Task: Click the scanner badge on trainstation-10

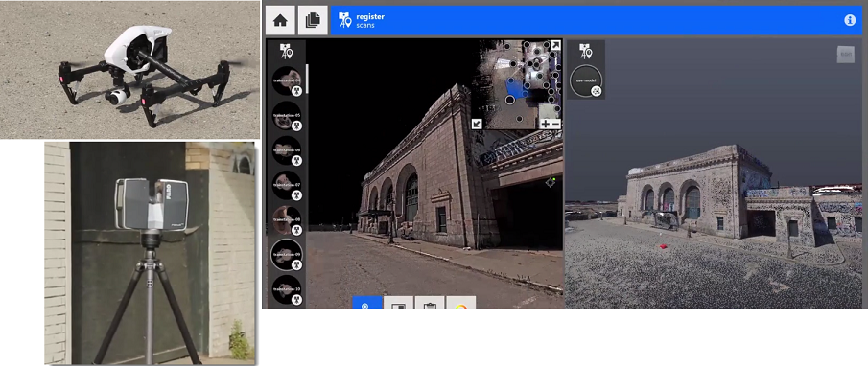Action: 296,300
